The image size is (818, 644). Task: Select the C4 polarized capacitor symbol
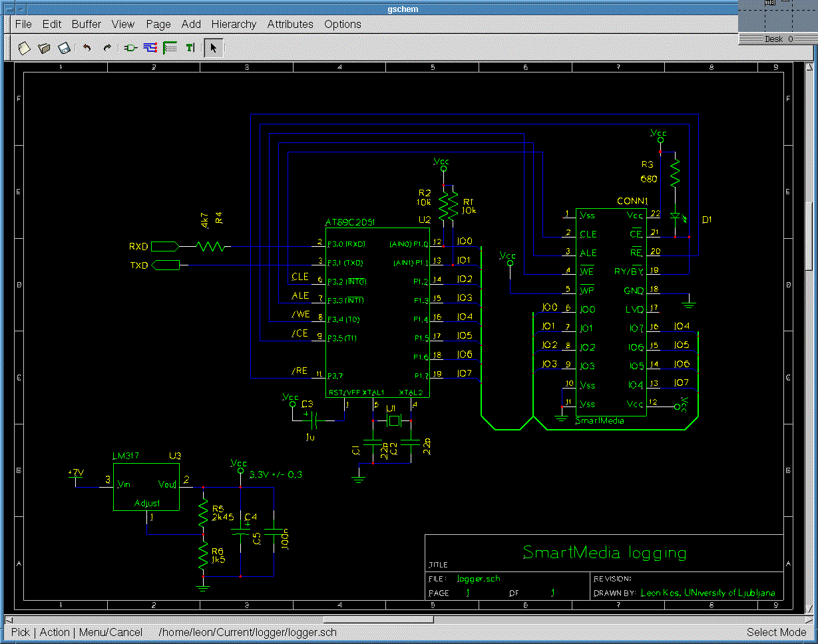point(240,532)
